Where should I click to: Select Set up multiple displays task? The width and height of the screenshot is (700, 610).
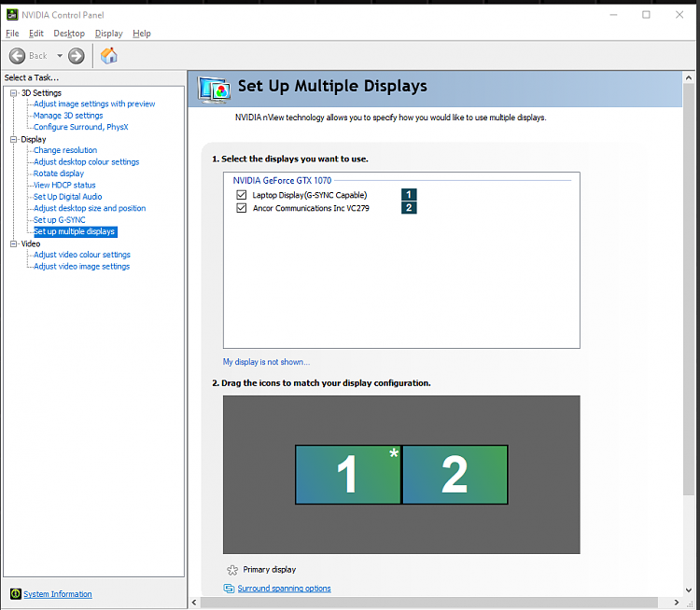coord(75,231)
